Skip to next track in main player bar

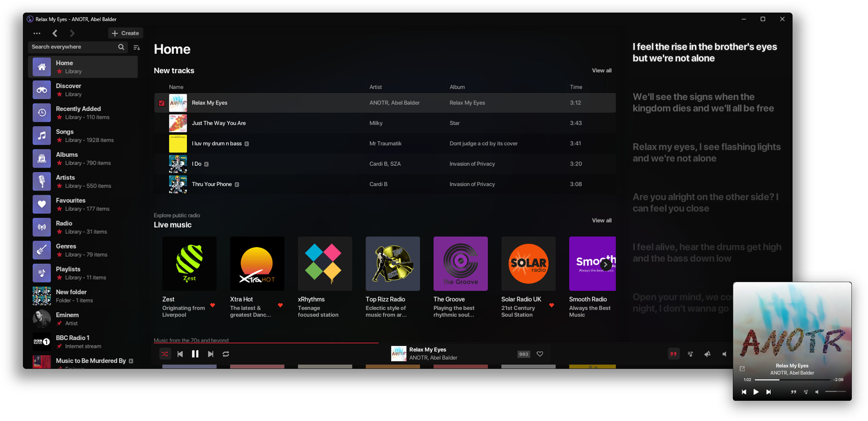coord(211,354)
